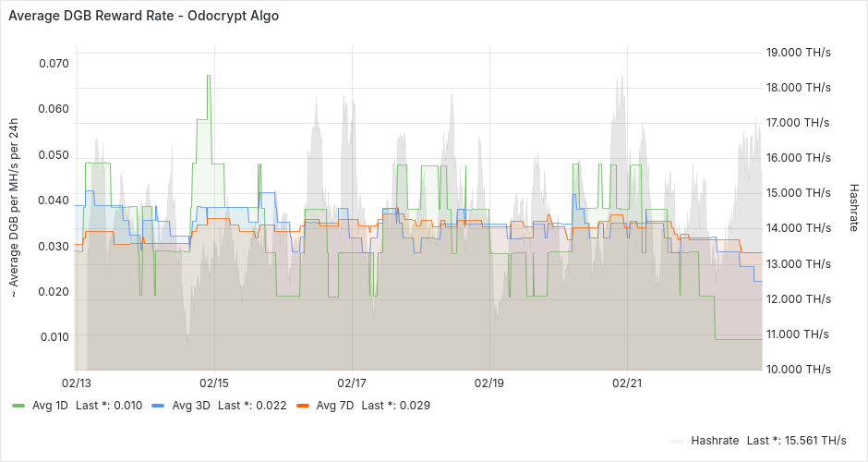Click the 19.000 TH/s right axis label
Image resolution: width=868 pixels, height=462 pixels.
[798, 53]
